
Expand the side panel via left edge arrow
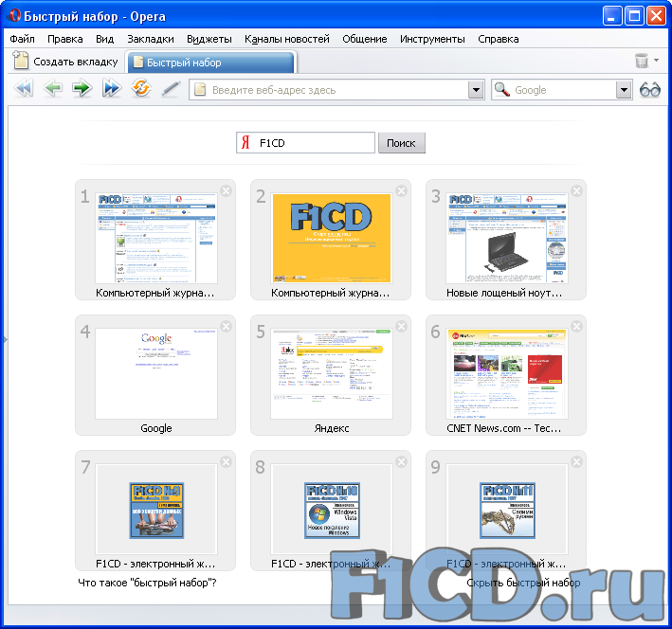5,340
